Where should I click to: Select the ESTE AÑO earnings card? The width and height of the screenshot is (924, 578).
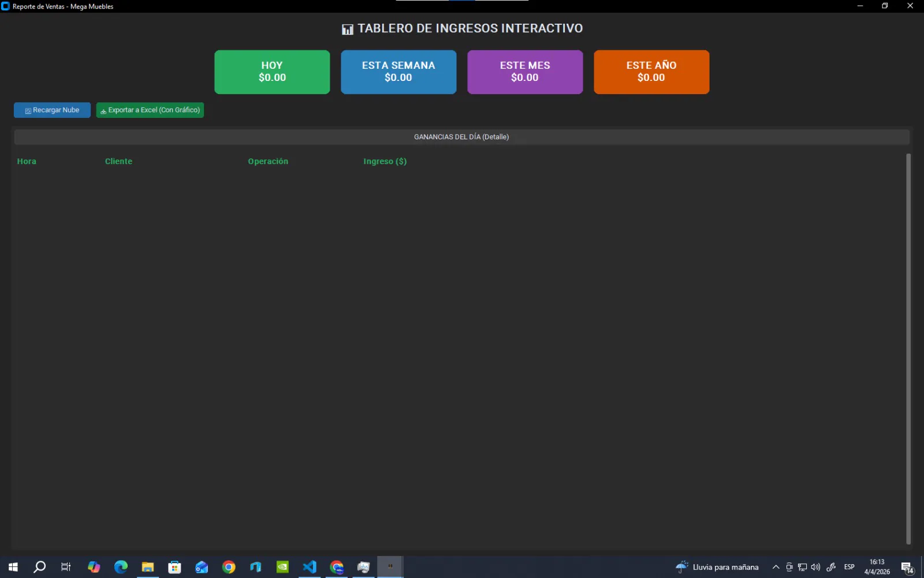(x=651, y=72)
